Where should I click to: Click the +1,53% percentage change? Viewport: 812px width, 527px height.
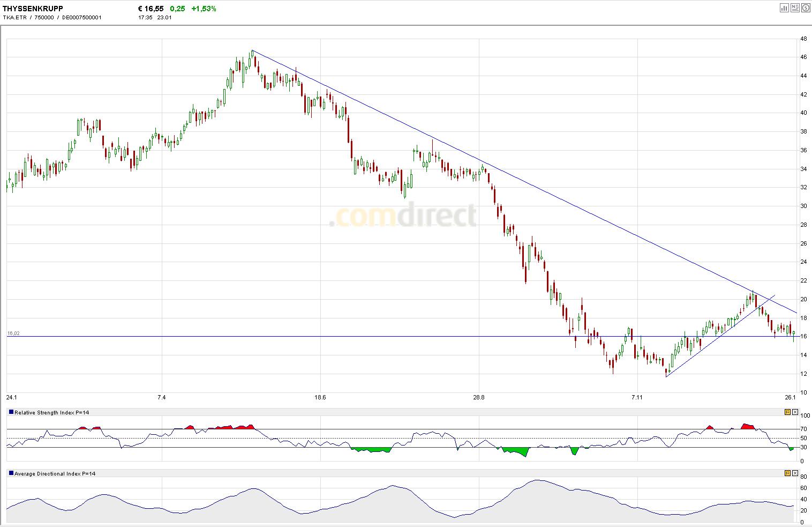(x=204, y=9)
